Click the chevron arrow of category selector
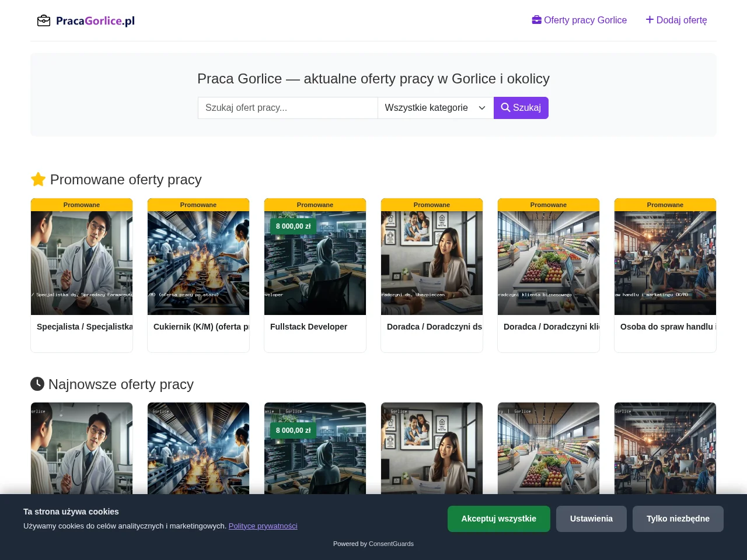The height and width of the screenshot is (560, 747). [482, 108]
